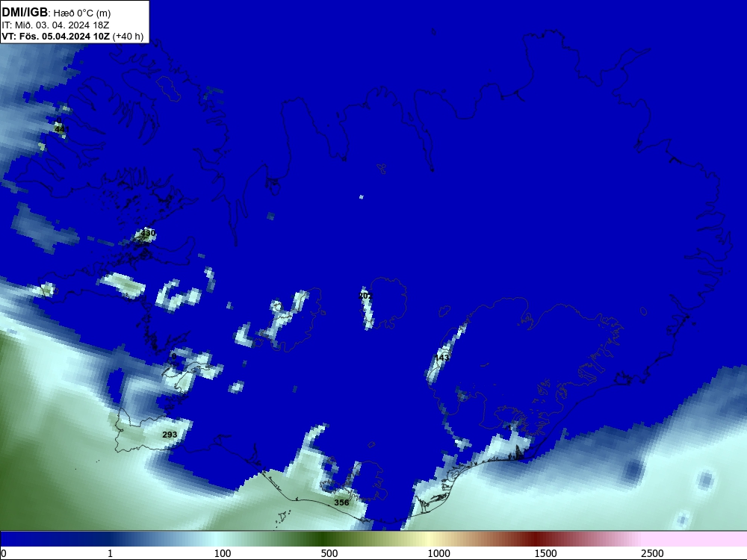Viewport: 747px width, 560px height.
Task: Click the legend tick label '1'
Action: click(x=110, y=553)
